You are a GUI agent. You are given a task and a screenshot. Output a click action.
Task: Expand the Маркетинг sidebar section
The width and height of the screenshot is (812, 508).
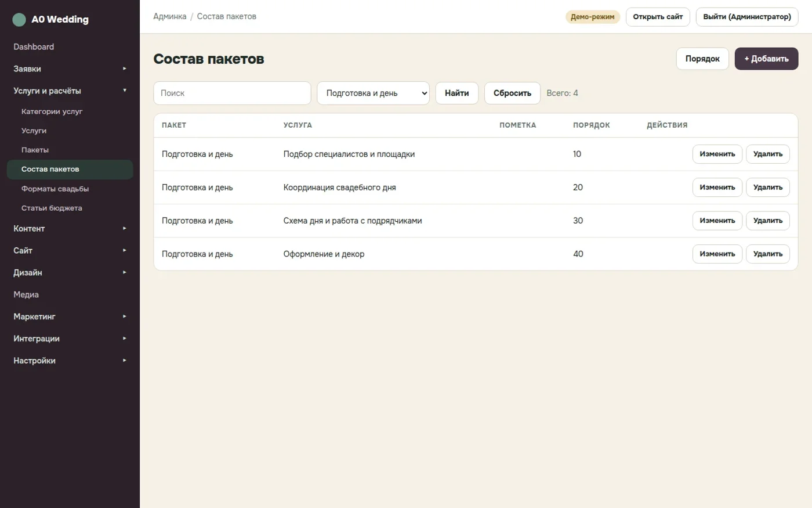[x=70, y=317]
